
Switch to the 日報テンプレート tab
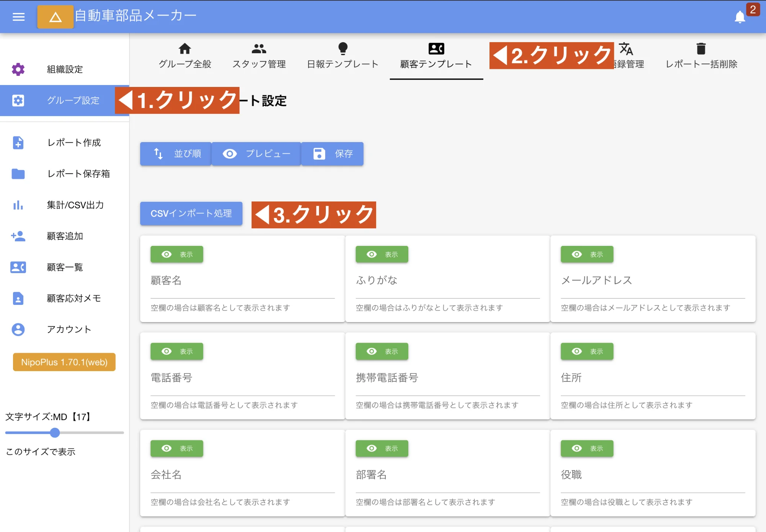[x=342, y=57]
